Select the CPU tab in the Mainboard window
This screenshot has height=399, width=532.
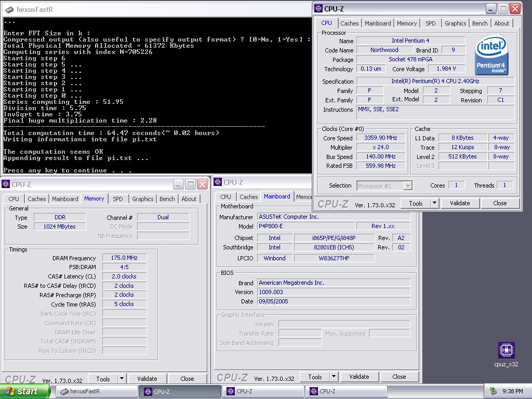[x=225, y=197]
